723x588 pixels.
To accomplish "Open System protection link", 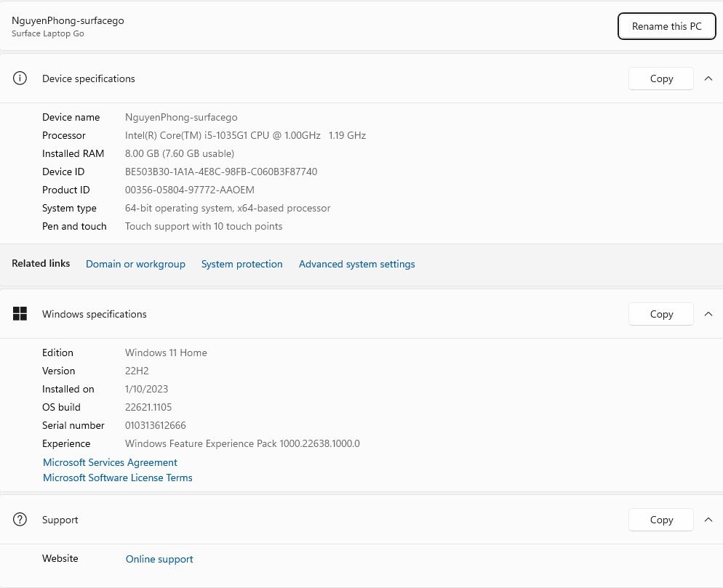I will click(x=241, y=264).
